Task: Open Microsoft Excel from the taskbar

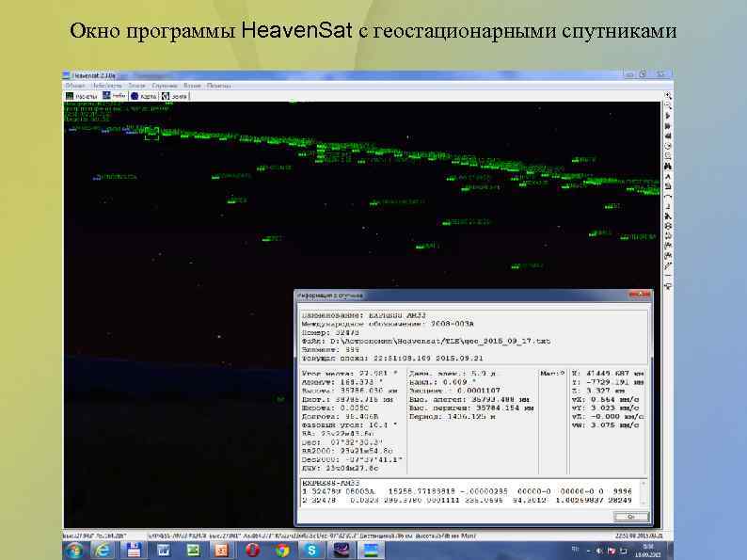Action: coord(193,551)
